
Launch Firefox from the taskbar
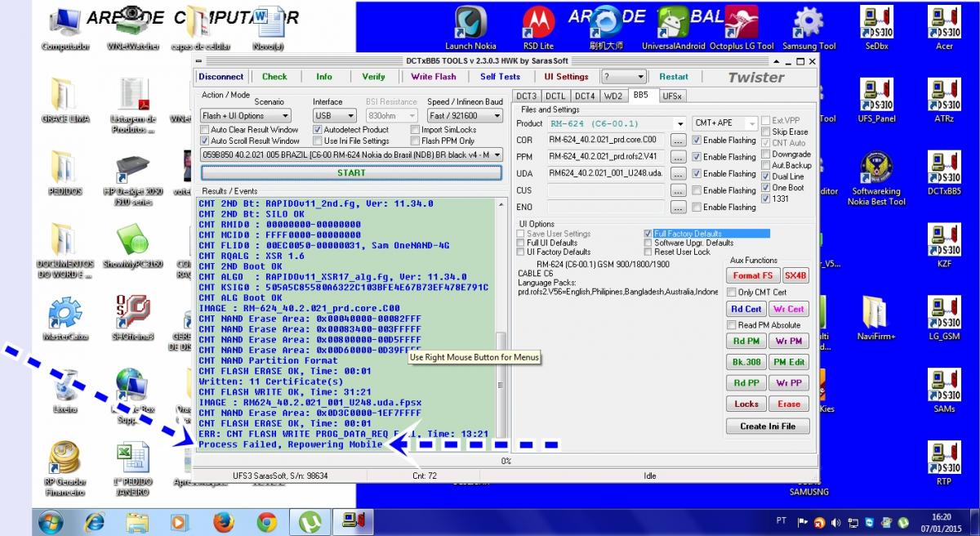click(x=223, y=521)
